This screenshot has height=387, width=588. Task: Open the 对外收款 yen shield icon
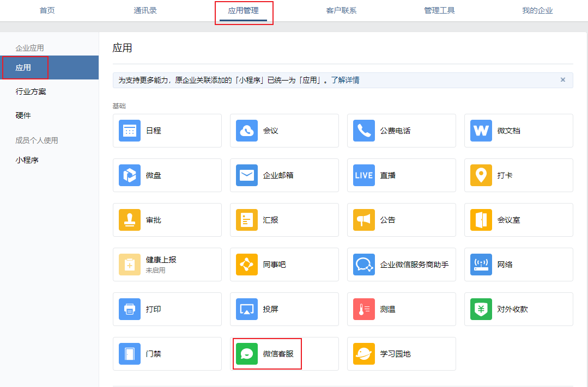[481, 309]
